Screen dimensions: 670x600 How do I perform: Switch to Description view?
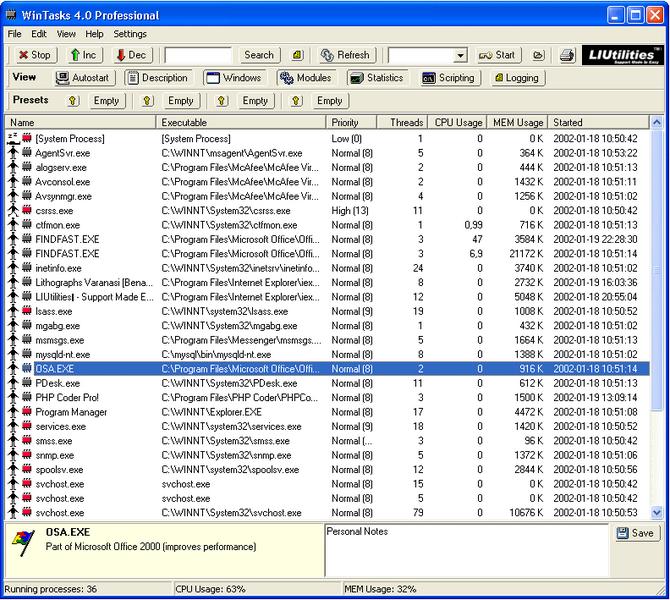click(x=159, y=78)
